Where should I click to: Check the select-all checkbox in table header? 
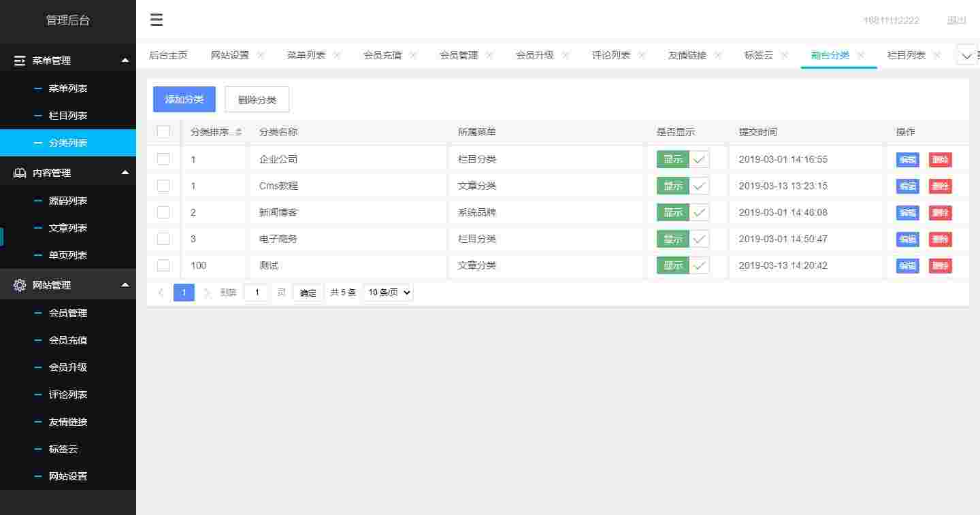point(163,132)
